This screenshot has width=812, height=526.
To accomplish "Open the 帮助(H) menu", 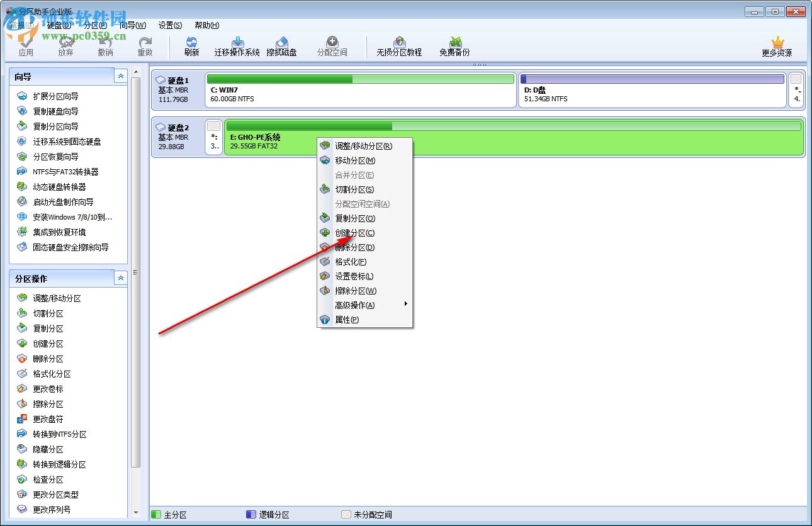I will click(x=207, y=25).
